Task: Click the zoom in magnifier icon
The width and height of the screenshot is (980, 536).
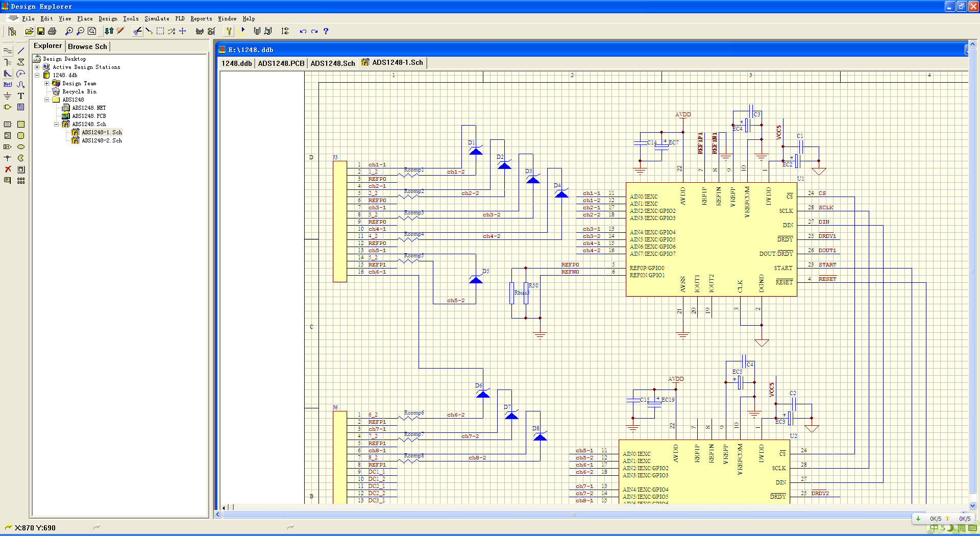Action: pos(69,31)
